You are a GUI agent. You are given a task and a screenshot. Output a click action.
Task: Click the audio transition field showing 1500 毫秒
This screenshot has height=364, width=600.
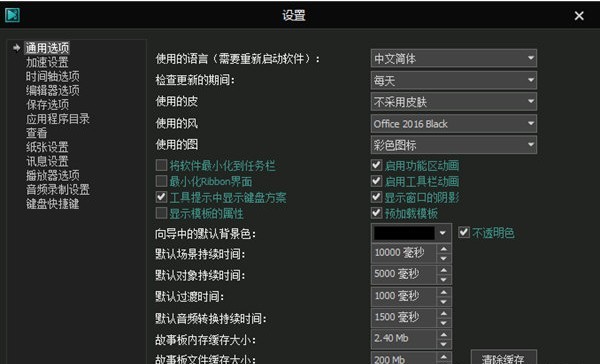403,318
